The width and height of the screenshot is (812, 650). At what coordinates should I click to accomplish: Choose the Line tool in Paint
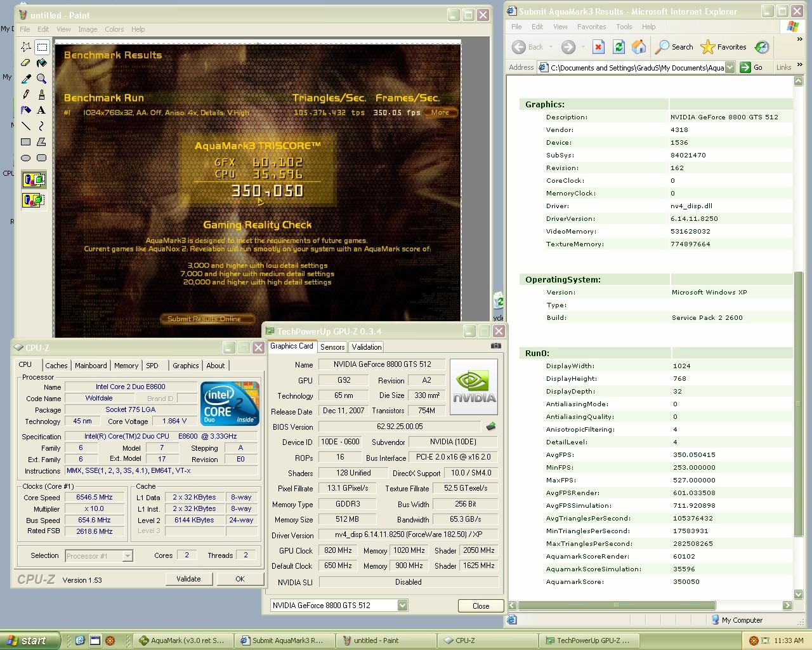26,126
